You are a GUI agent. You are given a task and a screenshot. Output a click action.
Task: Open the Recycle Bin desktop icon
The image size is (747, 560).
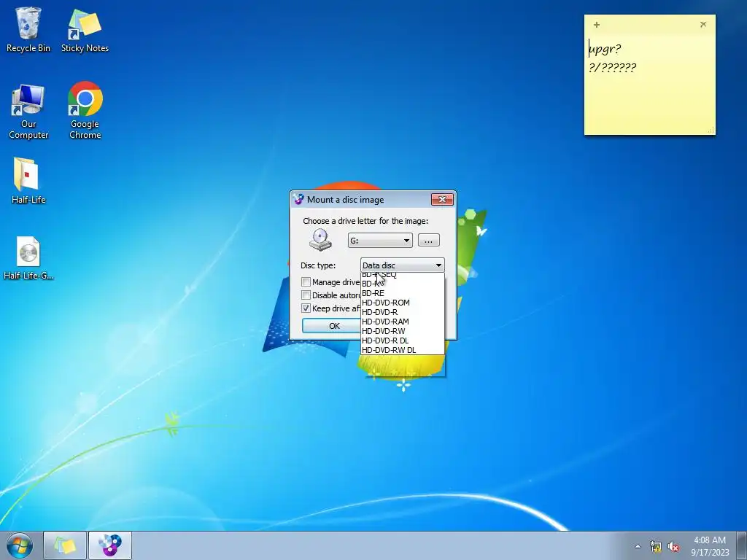click(28, 29)
